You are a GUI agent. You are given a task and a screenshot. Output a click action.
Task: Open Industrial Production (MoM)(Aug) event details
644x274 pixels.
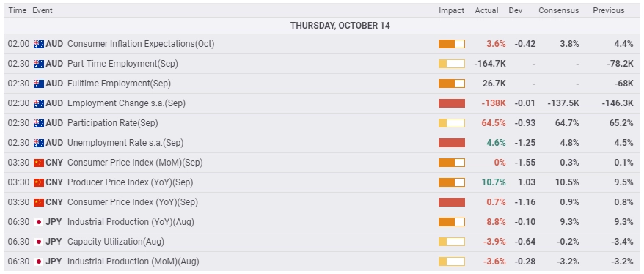click(x=133, y=262)
